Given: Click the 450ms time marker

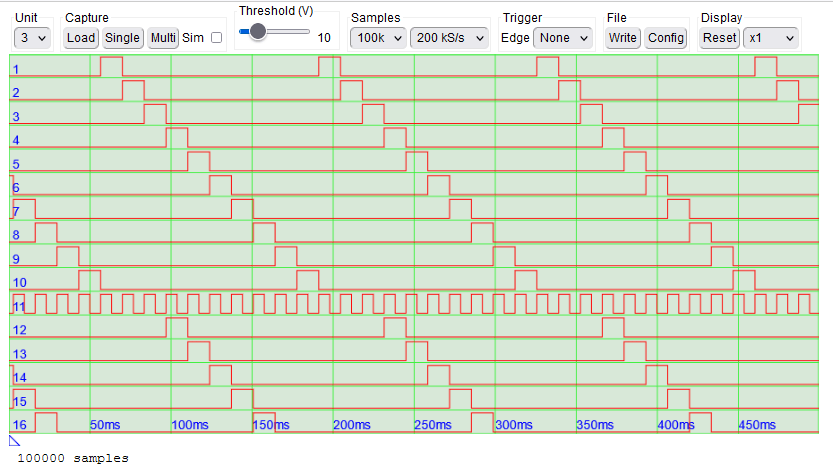Looking at the screenshot, I should 757,425.
